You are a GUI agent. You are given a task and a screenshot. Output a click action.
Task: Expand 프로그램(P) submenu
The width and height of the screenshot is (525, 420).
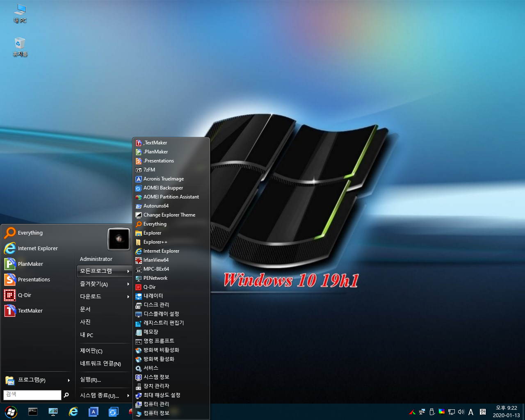click(x=38, y=380)
